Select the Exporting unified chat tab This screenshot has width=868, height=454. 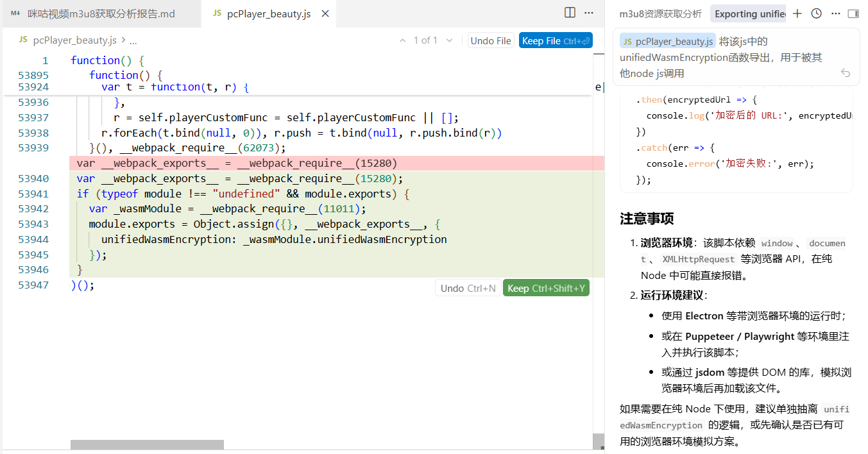[x=749, y=13]
